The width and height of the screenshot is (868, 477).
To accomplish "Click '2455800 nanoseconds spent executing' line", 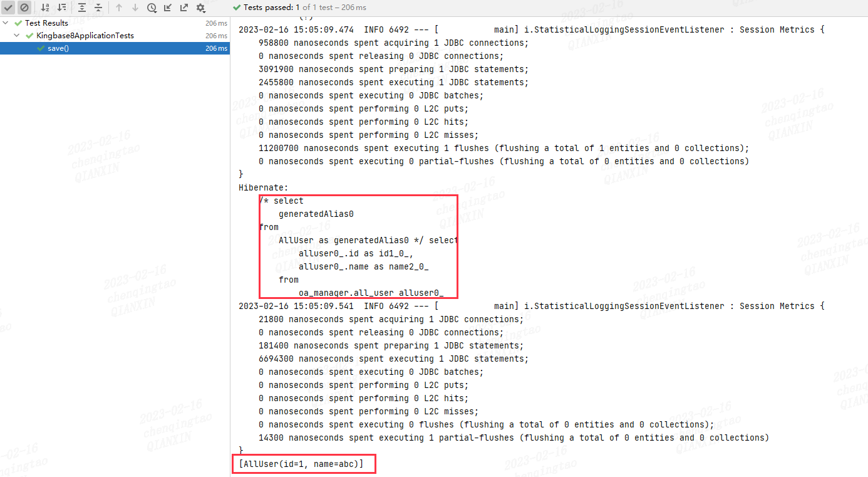I will click(394, 82).
